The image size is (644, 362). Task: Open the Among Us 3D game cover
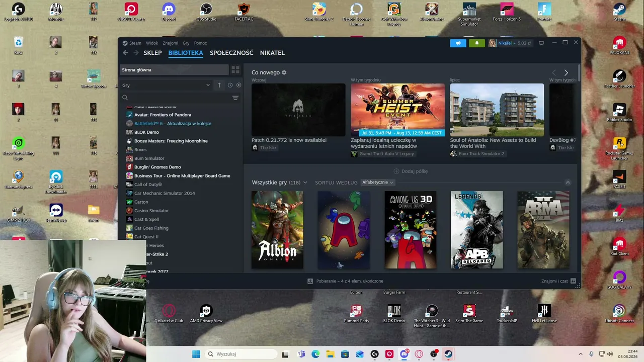point(411,230)
